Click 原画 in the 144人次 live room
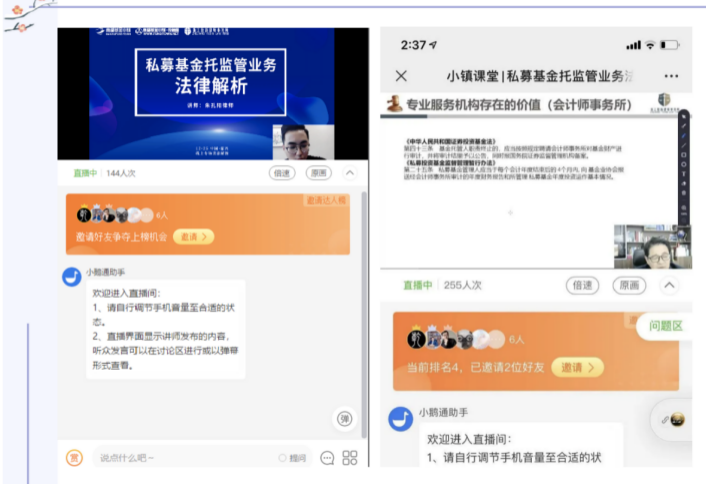706x484 pixels. [319, 173]
